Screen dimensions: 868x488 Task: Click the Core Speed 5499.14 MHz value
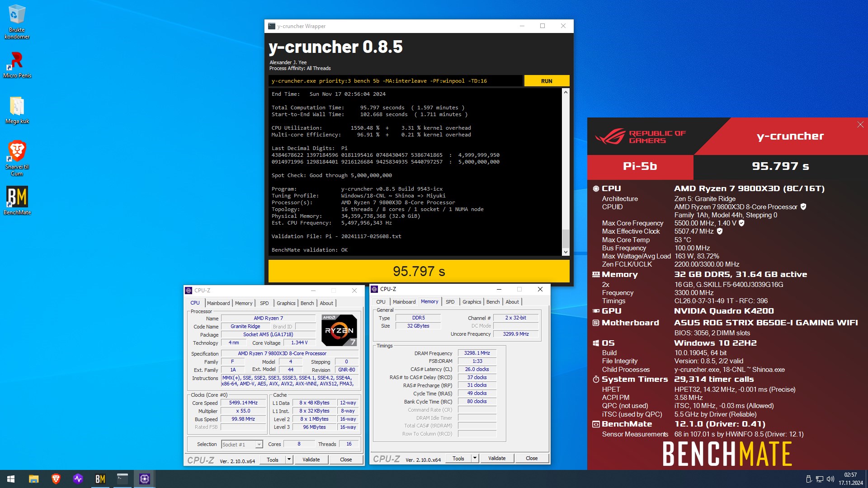pos(243,403)
